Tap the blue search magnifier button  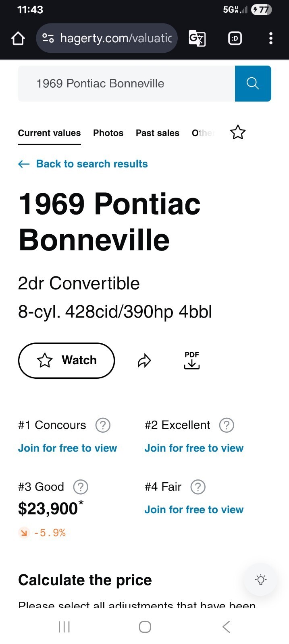click(253, 83)
